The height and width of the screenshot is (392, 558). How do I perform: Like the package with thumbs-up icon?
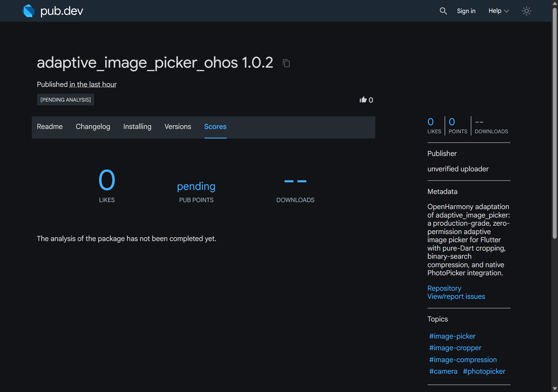click(x=363, y=100)
